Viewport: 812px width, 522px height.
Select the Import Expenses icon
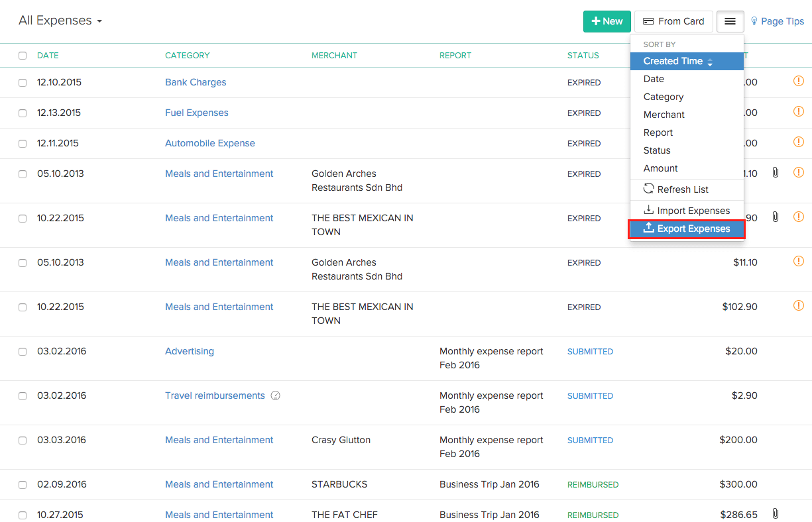tap(648, 210)
